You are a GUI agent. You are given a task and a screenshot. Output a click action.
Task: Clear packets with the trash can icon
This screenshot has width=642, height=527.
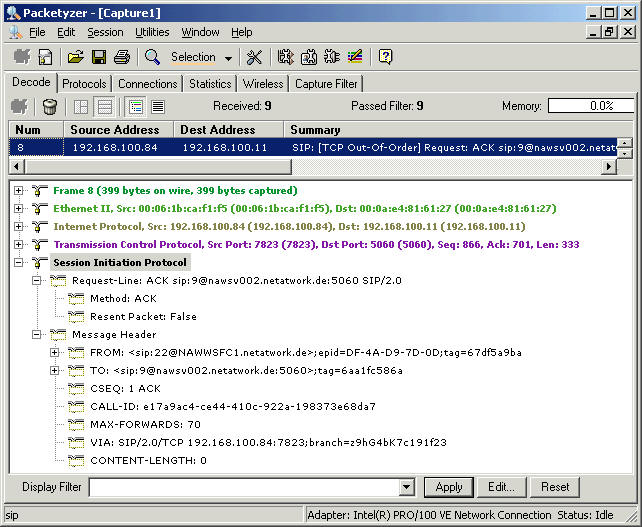(x=50, y=107)
